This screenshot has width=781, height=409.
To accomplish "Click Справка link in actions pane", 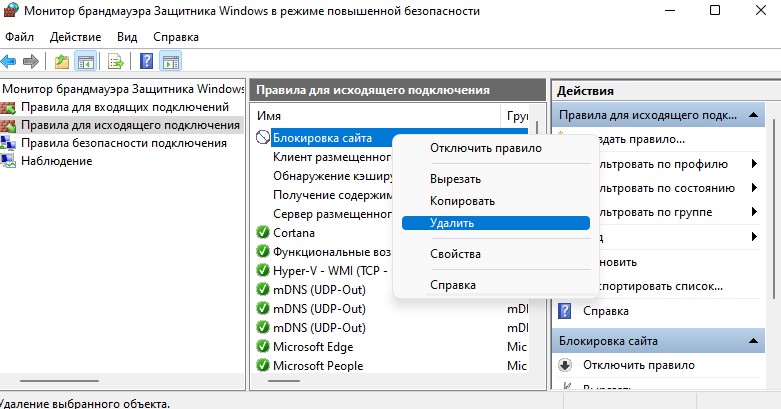I will (606, 311).
